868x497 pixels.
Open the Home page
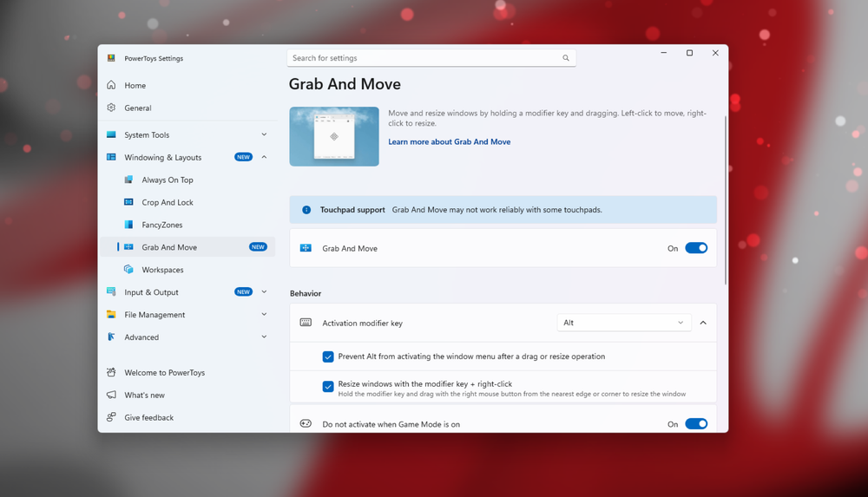pyautogui.click(x=187, y=85)
